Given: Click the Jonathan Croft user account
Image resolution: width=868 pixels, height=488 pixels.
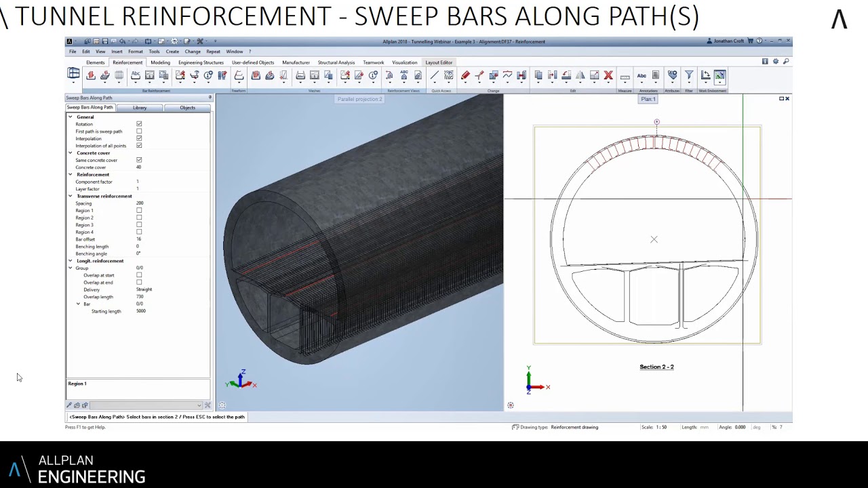Looking at the screenshot, I should [x=726, y=41].
